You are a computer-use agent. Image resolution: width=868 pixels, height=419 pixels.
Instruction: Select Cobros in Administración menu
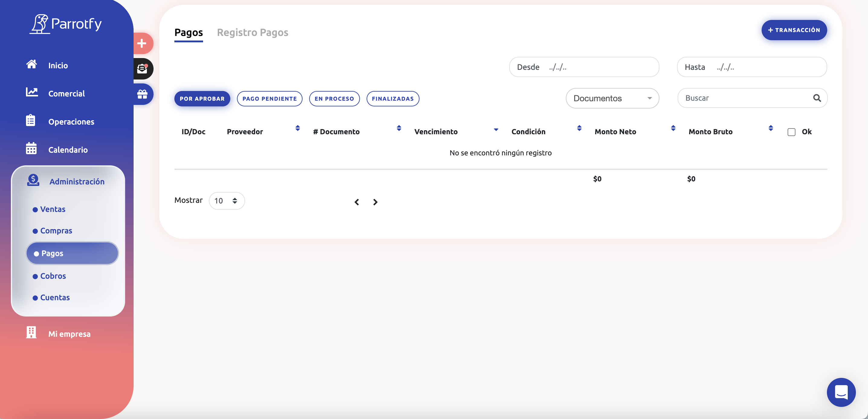tap(53, 276)
